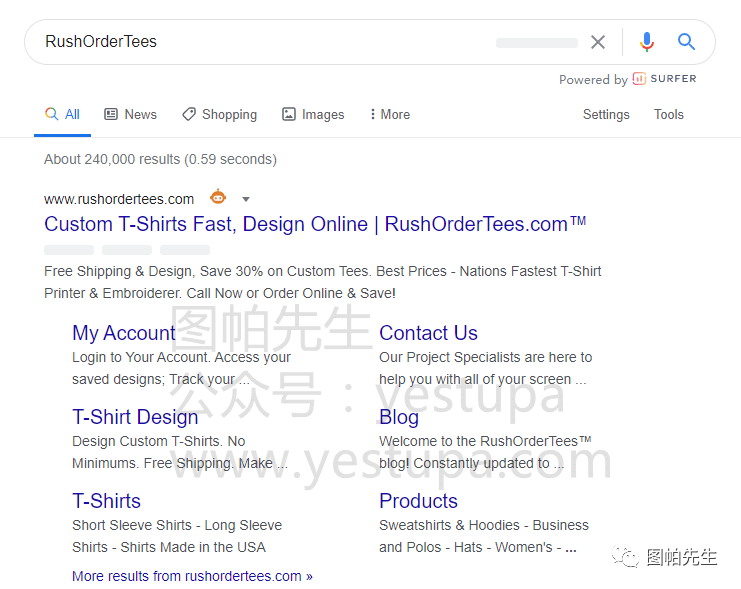Open the Settings menu

coord(606,115)
